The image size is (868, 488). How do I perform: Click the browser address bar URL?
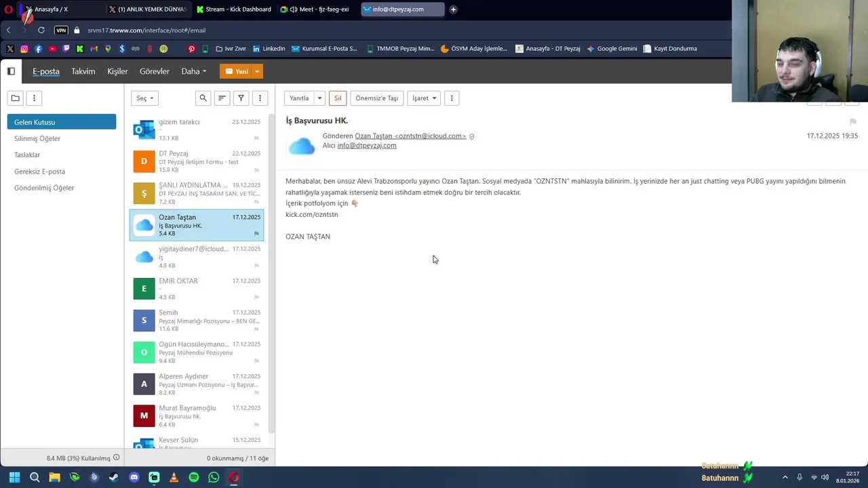tap(146, 30)
